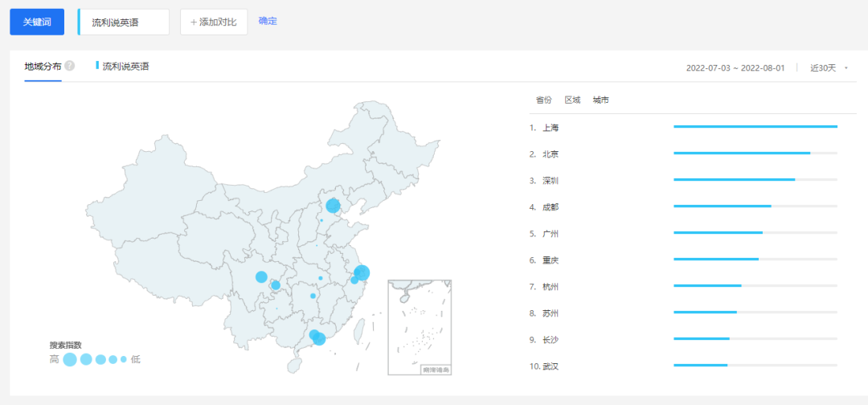868x405 pixels.
Task: Click the South China Sea inset map
Action: [420, 327]
